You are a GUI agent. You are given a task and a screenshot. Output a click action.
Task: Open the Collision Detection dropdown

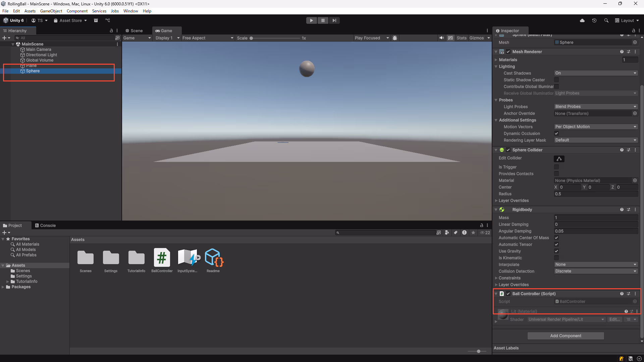595,271
